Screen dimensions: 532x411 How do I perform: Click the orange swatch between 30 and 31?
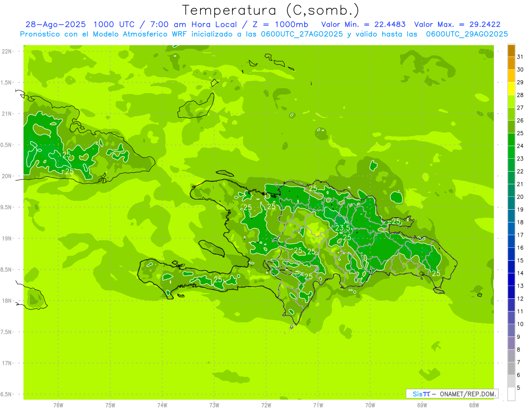(511, 63)
